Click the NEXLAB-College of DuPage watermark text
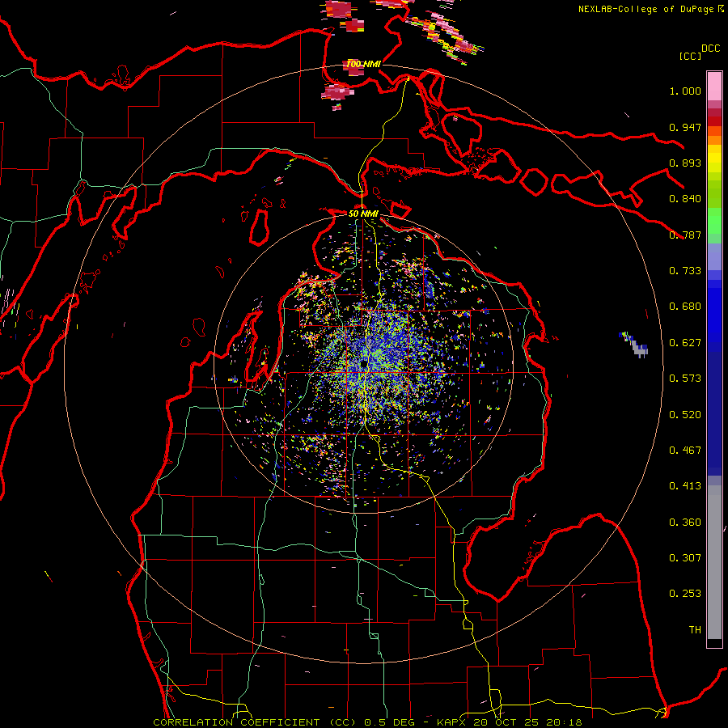 (x=650, y=9)
